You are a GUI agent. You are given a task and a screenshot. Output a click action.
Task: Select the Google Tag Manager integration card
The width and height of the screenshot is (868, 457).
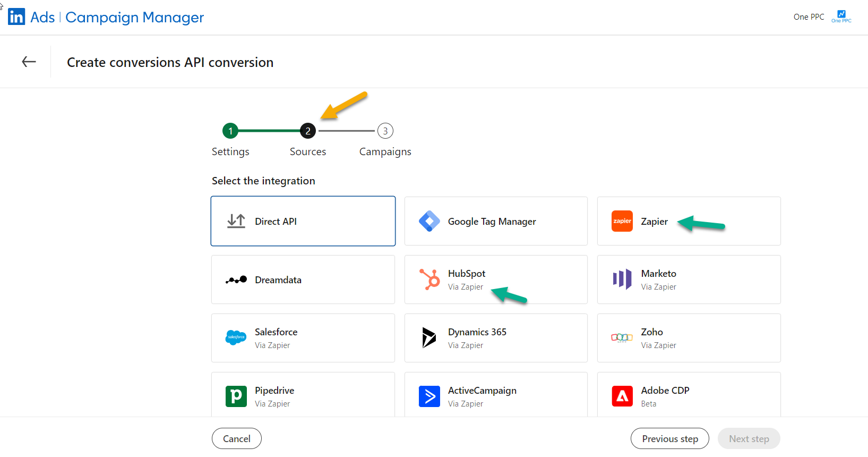tap(496, 221)
